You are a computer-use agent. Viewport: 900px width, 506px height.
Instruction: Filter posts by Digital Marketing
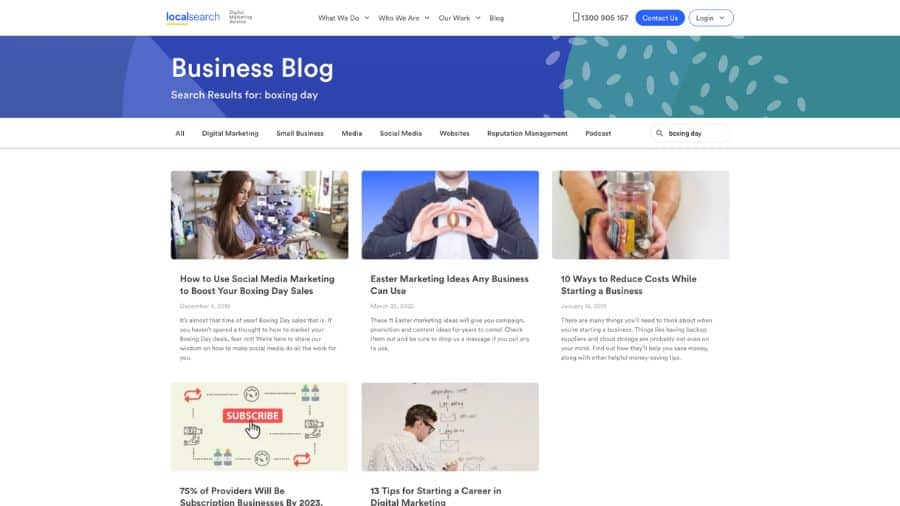(230, 133)
